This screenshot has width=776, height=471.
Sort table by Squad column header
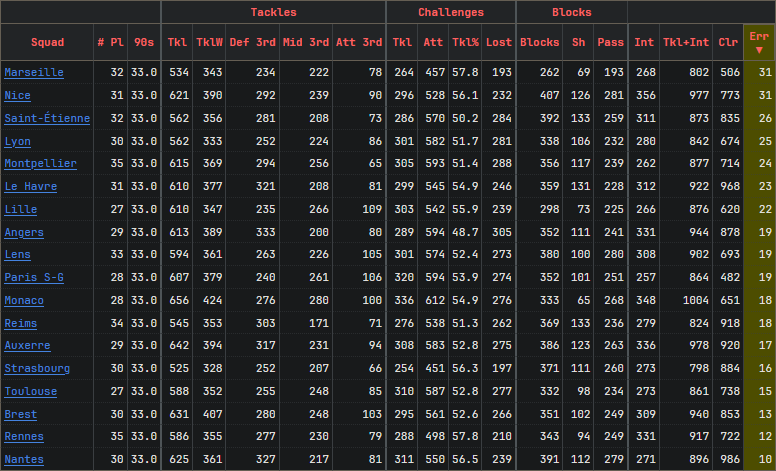click(48, 43)
